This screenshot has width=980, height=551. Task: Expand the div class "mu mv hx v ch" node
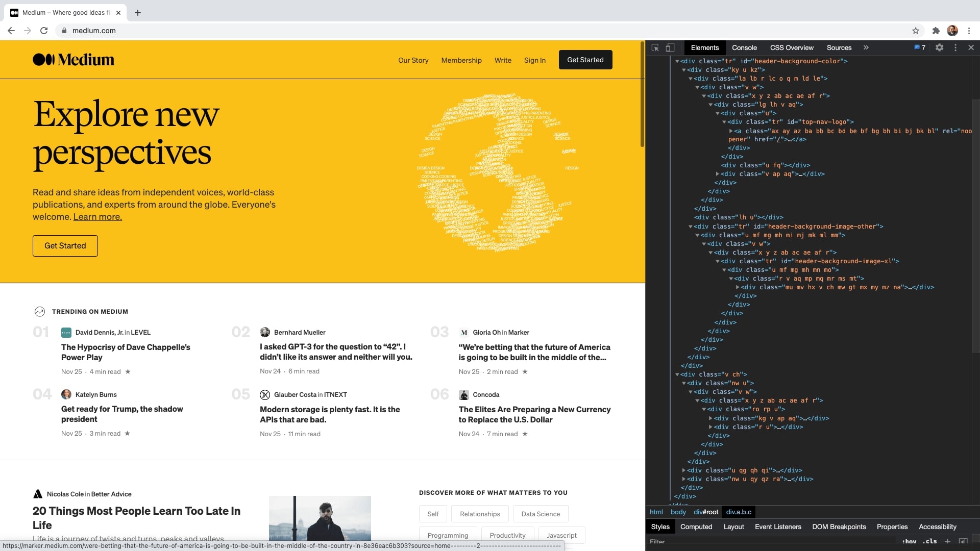point(738,287)
